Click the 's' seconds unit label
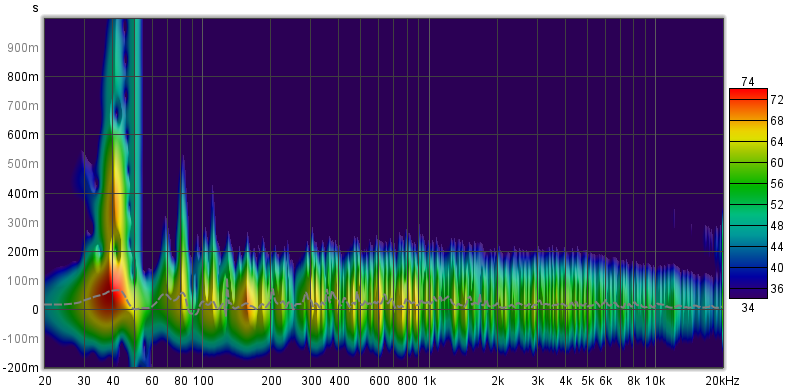The image size is (800, 392). point(35,8)
